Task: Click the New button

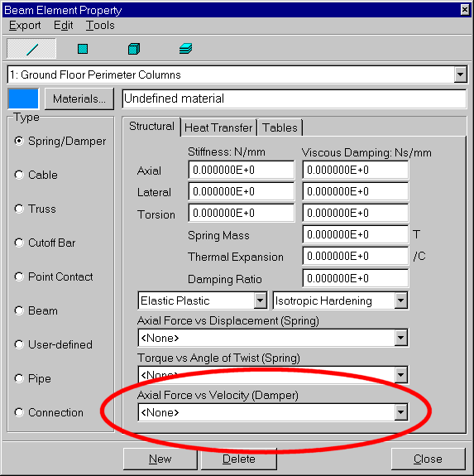Action: point(160,459)
